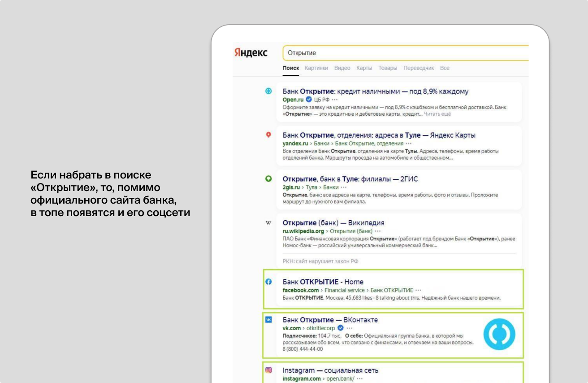The height and width of the screenshot is (383, 588).
Task: Select the Поиск tab
Action: [291, 68]
